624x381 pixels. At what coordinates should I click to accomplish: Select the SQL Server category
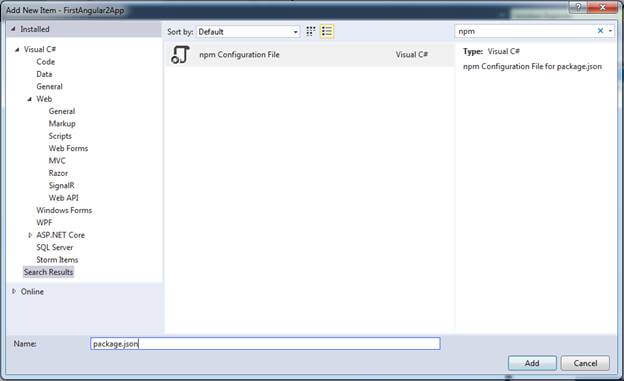click(x=55, y=247)
